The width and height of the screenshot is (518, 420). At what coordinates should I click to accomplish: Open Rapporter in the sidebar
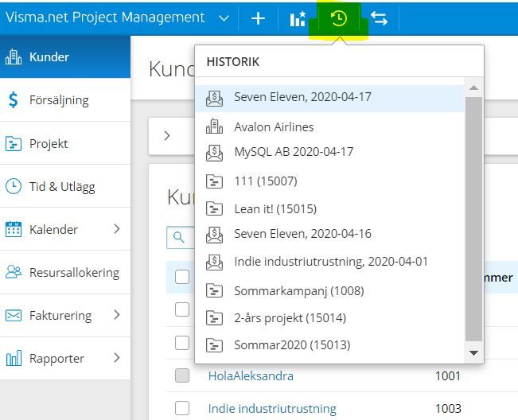click(x=65, y=358)
